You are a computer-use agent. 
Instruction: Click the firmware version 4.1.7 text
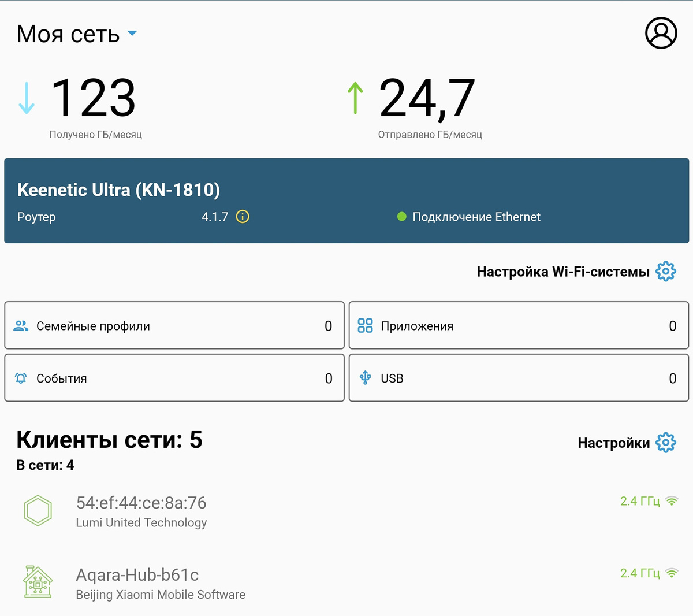(x=215, y=217)
